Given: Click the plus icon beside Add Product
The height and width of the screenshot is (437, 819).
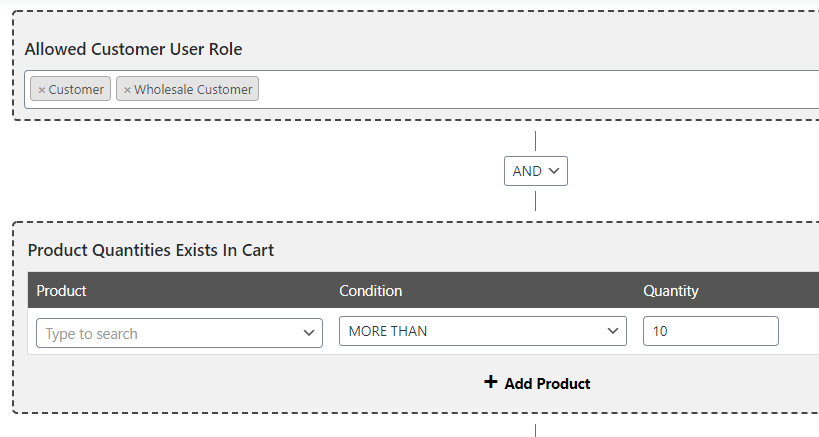Looking at the screenshot, I should point(490,382).
